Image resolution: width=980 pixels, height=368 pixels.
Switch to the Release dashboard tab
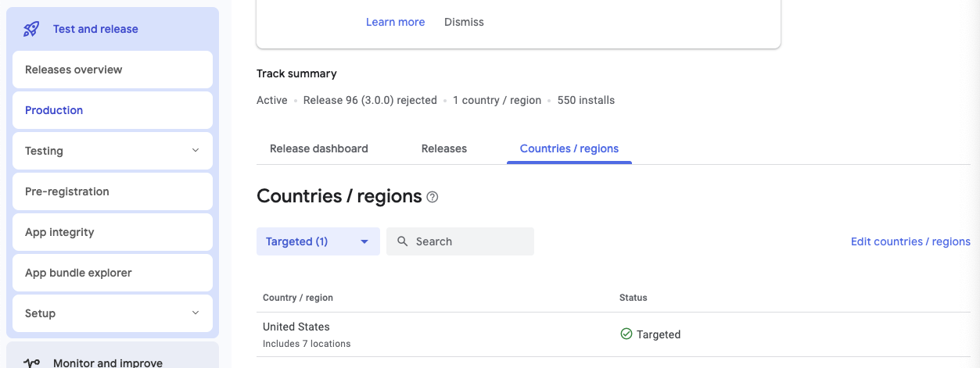[x=319, y=148]
